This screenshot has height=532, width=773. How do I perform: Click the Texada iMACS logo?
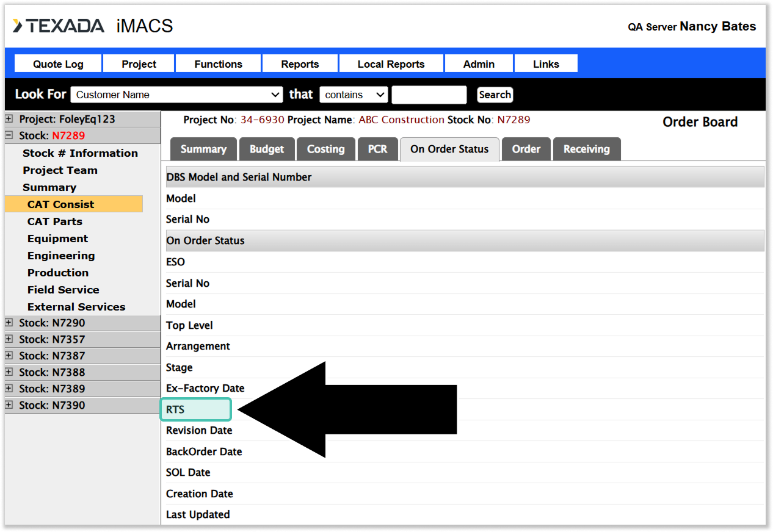pos(93,26)
